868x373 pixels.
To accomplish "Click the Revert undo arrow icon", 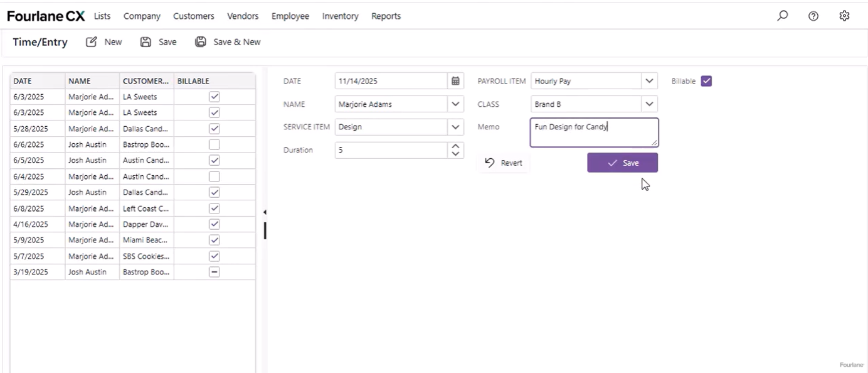I will tap(490, 163).
